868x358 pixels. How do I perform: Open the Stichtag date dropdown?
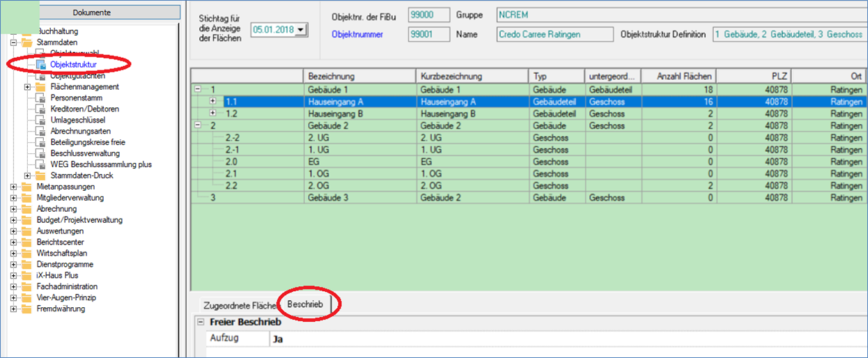(x=301, y=30)
